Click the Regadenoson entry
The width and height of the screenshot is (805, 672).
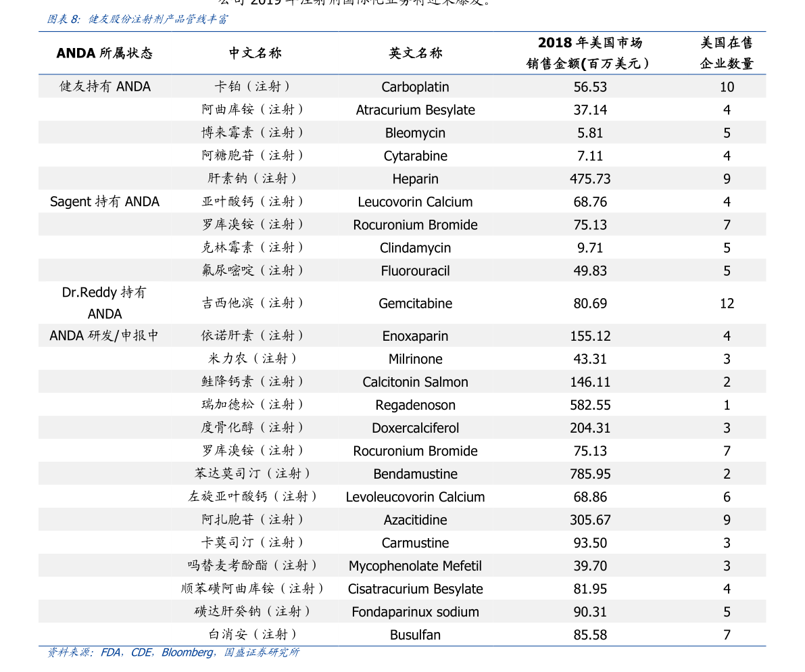pos(415,404)
